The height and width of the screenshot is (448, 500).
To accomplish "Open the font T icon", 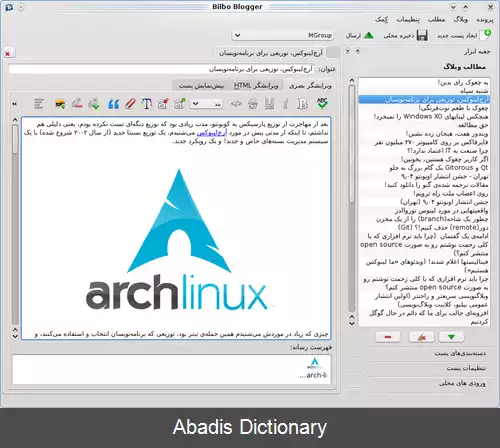I will click(x=146, y=104).
